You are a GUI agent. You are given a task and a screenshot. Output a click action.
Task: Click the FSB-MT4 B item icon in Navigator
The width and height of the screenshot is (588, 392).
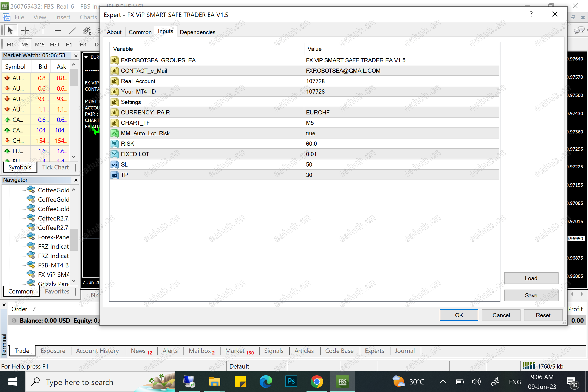pyautogui.click(x=31, y=265)
